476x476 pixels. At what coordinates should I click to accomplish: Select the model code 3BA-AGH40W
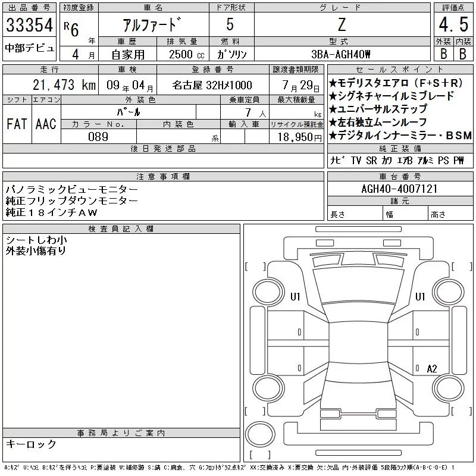[340, 55]
